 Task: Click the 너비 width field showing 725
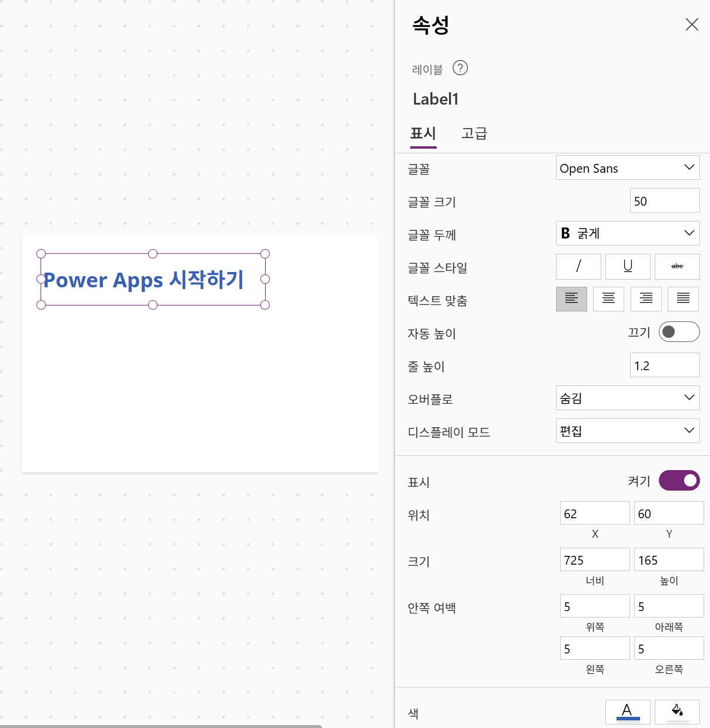(595, 560)
